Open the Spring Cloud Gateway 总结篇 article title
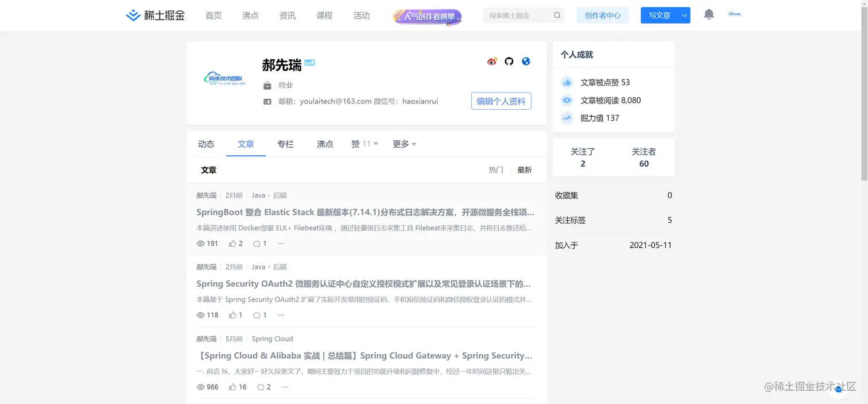The width and height of the screenshot is (868, 404). coord(364,356)
